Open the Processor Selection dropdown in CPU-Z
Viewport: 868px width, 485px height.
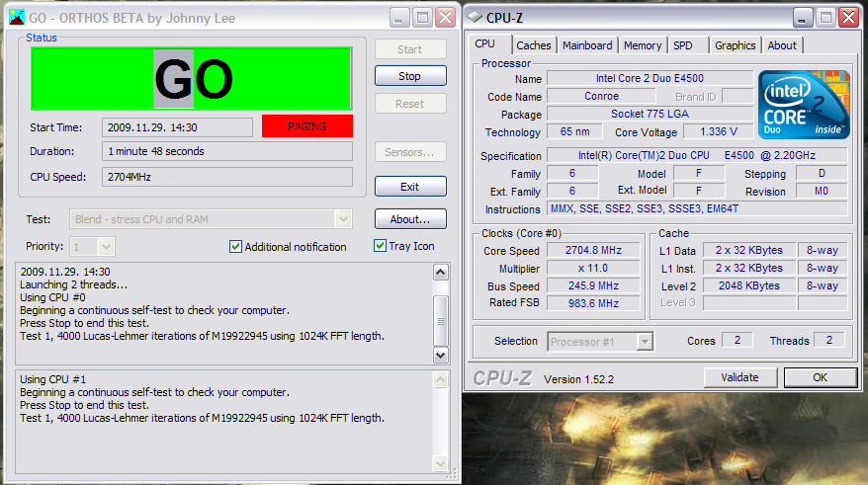[x=645, y=342]
